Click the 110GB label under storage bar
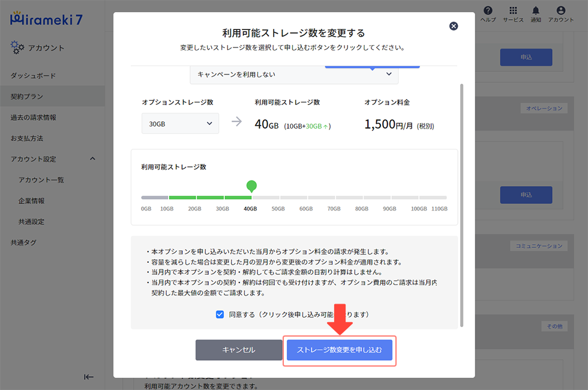This screenshot has width=588, height=390. [x=439, y=209]
